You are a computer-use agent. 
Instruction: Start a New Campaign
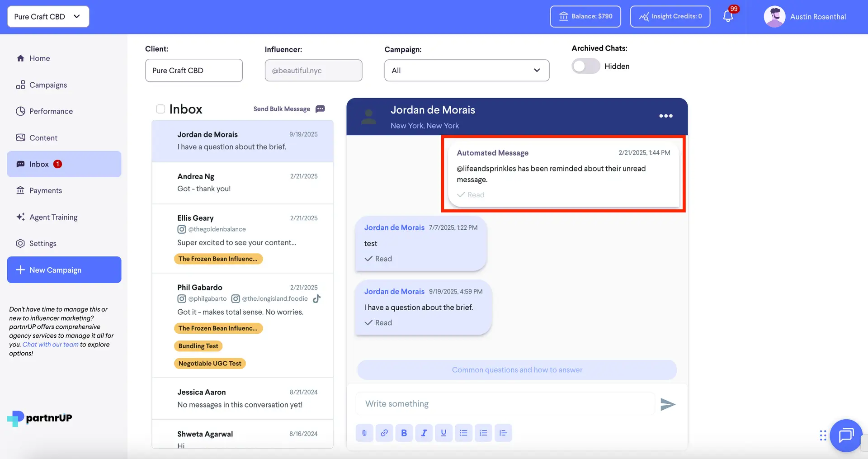pos(64,270)
